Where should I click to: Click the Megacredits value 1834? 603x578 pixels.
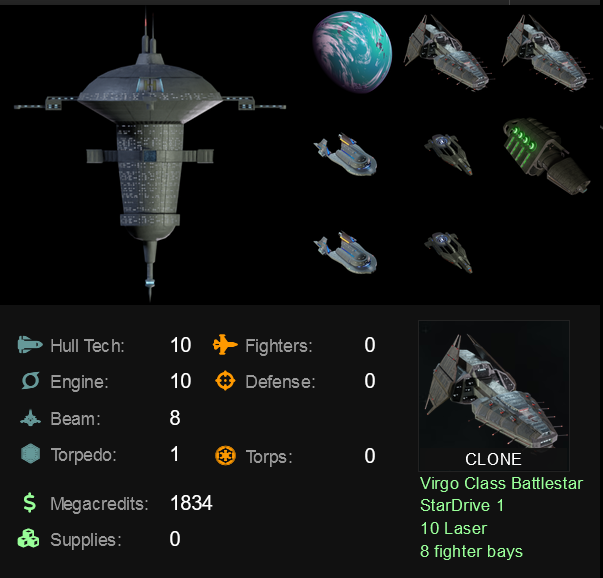point(191,503)
